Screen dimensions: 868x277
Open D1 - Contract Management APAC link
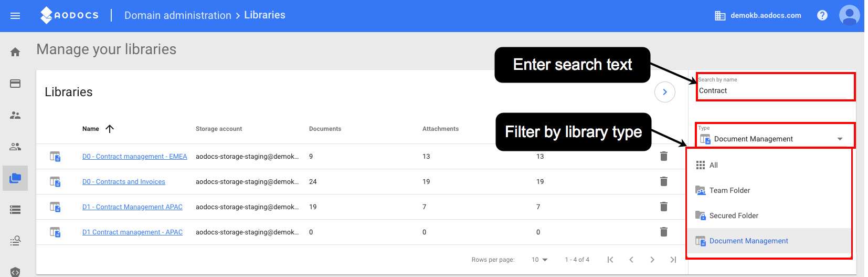tap(132, 207)
